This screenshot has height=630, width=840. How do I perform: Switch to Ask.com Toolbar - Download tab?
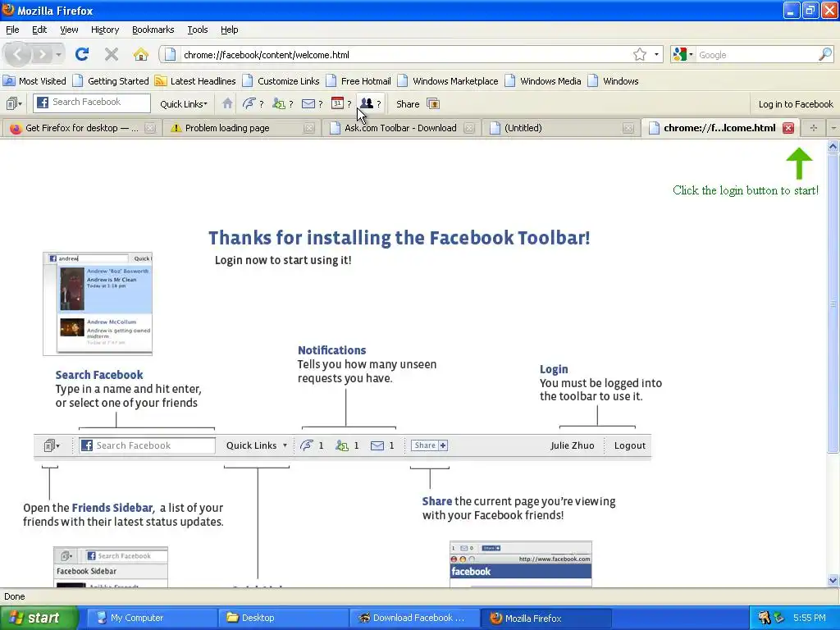point(400,128)
